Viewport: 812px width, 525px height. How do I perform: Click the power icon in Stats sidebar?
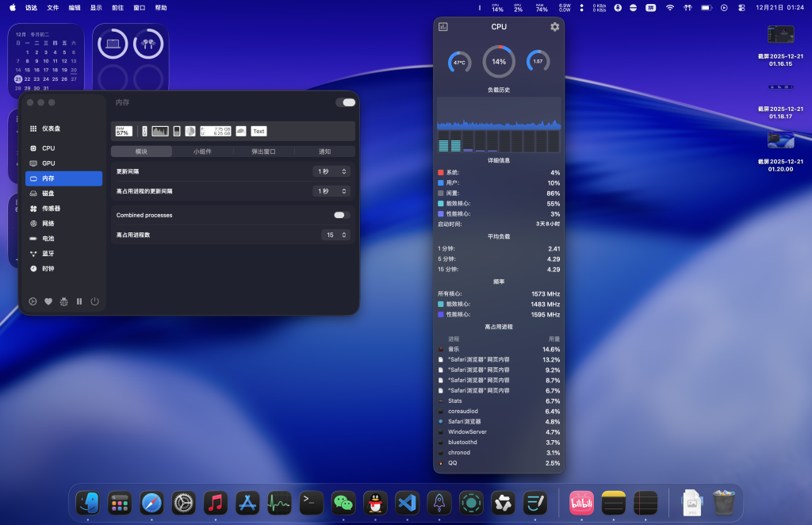coord(94,301)
